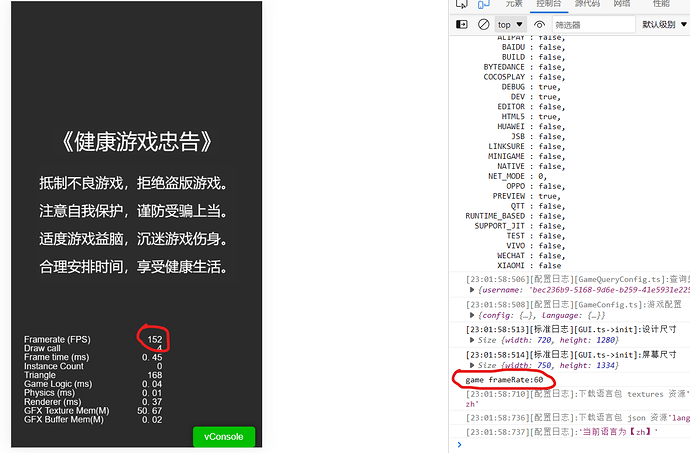Click the Triangle stat label
The width and height of the screenshot is (690, 453).
coord(40,375)
